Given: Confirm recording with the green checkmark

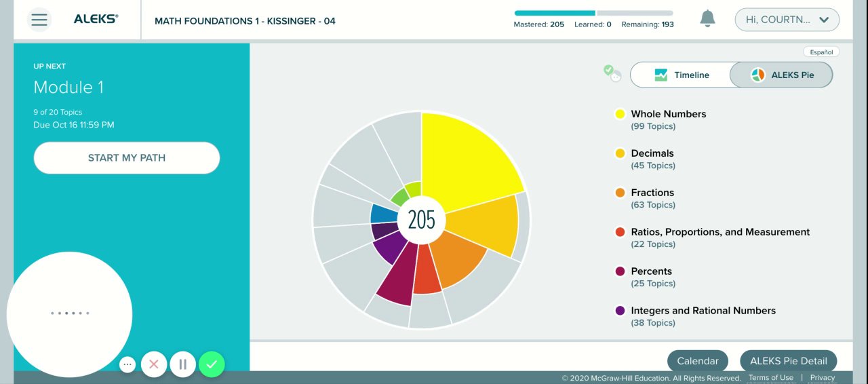Looking at the screenshot, I should [212, 364].
